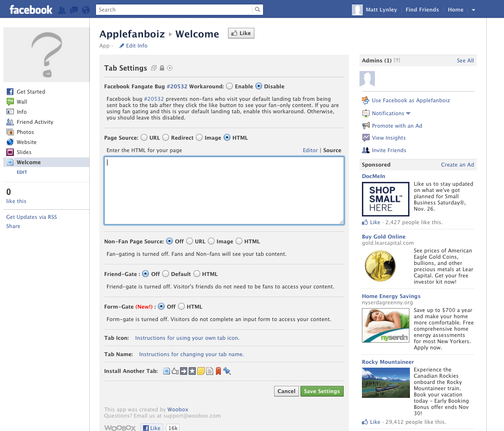Open the account dropdown at top right
Viewport: 504px width, 431px height.
click(473, 9)
